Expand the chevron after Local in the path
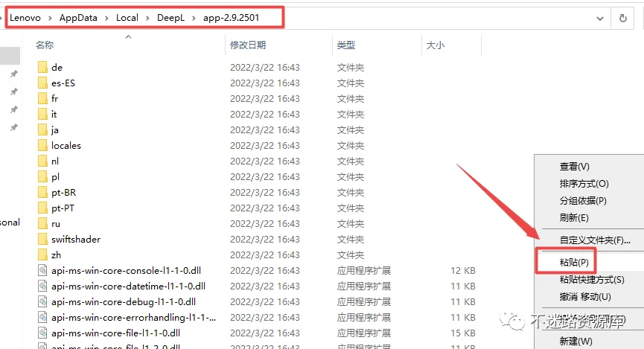This screenshot has height=349, width=644. click(147, 18)
